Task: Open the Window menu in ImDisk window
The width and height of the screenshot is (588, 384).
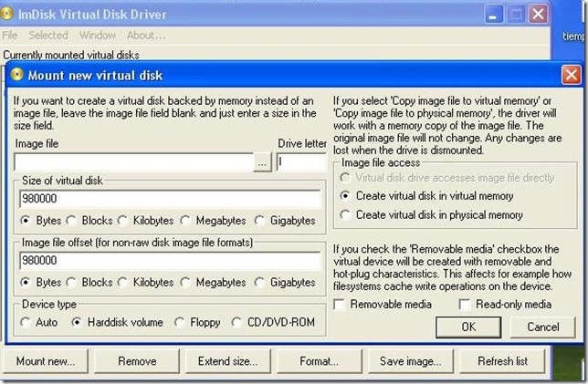Action: tap(98, 36)
